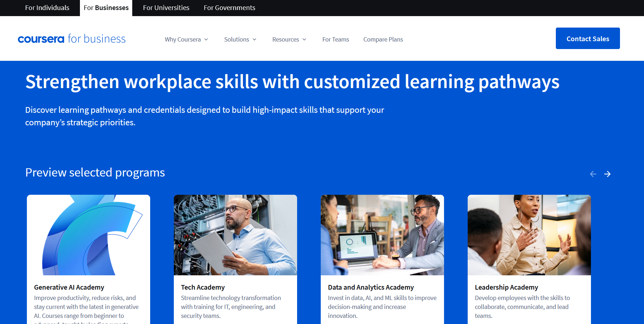The image size is (644, 324).
Task: Open the Generative AI Academy thumbnail image
Action: pyautogui.click(x=89, y=235)
